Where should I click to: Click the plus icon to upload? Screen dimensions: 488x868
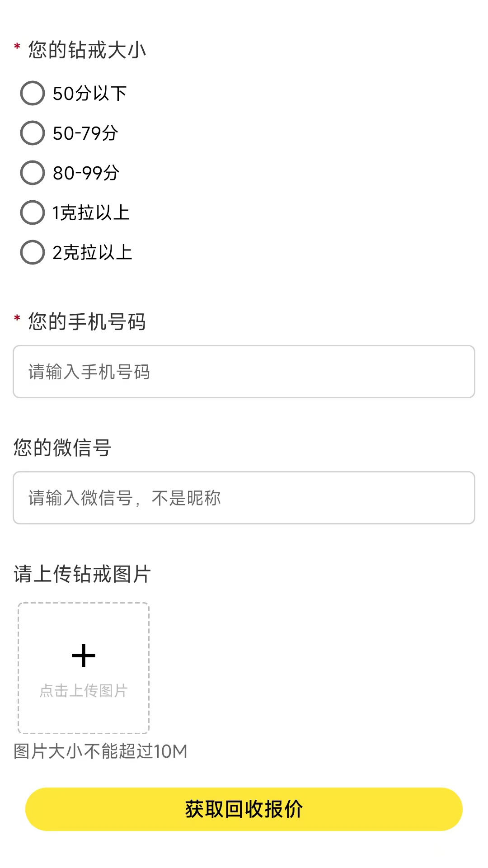84,656
